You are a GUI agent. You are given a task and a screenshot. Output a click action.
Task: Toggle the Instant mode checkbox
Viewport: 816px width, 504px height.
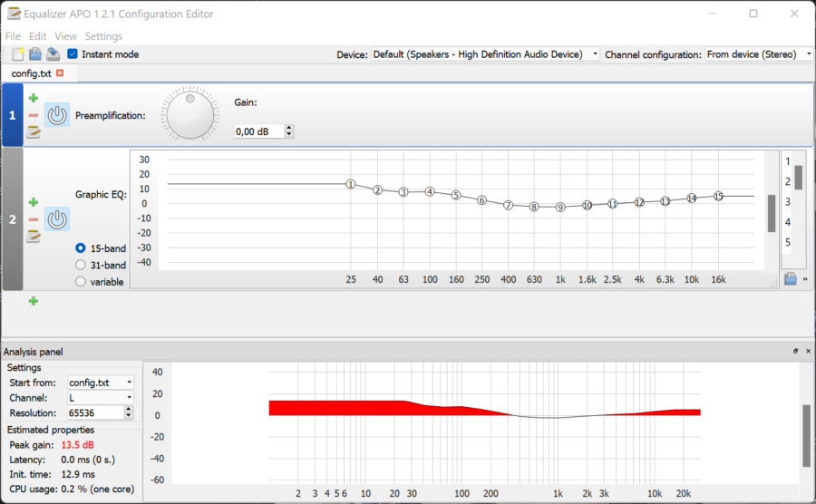[73, 53]
